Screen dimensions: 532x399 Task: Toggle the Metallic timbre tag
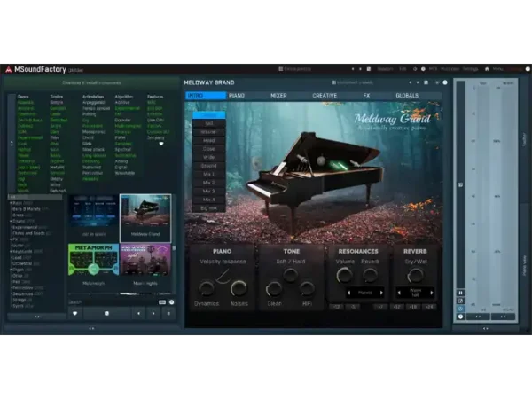[57, 168]
